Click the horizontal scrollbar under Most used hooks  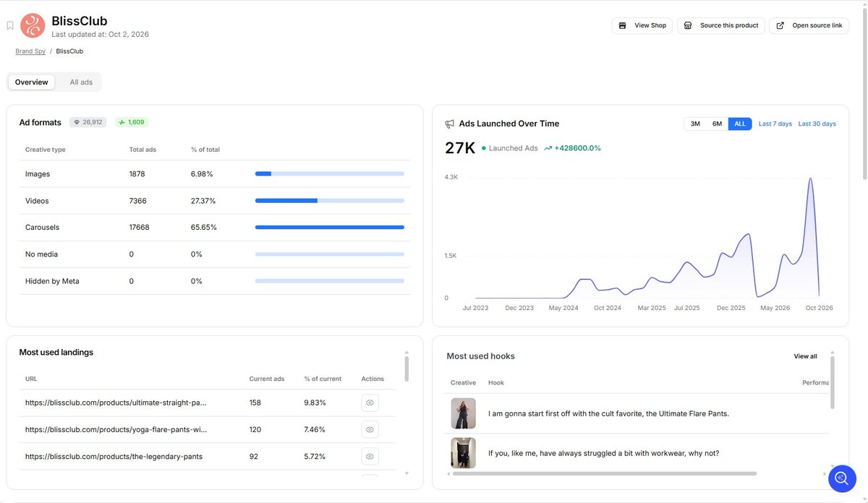[604, 473]
